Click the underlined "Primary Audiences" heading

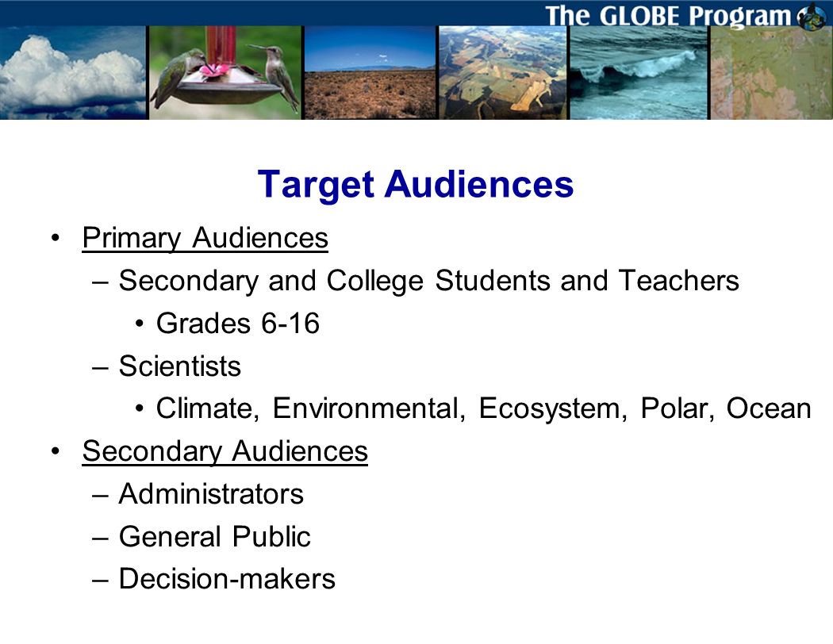205,238
